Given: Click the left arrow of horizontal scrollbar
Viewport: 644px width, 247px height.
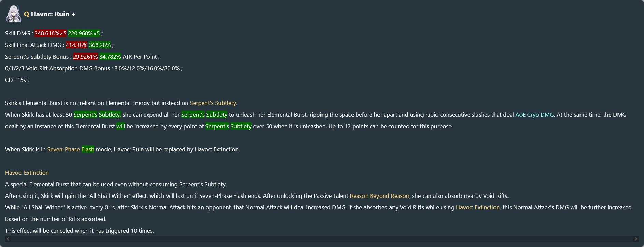Looking at the screenshot, I should click(8, 239).
